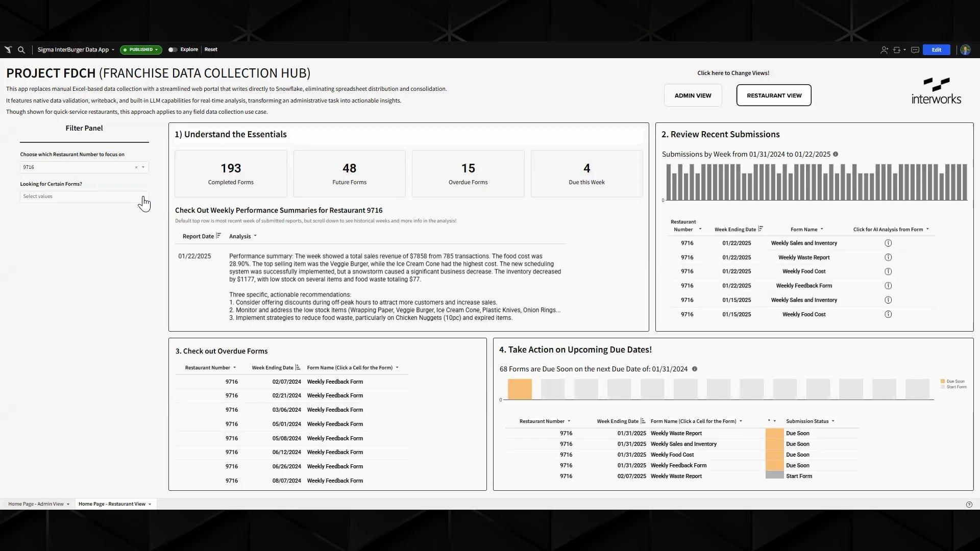The width and height of the screenshot is (980, 551).
Task: Click sort icon on Week Ending Date in Upcoming Due Dates
Action: click(643, 421)
